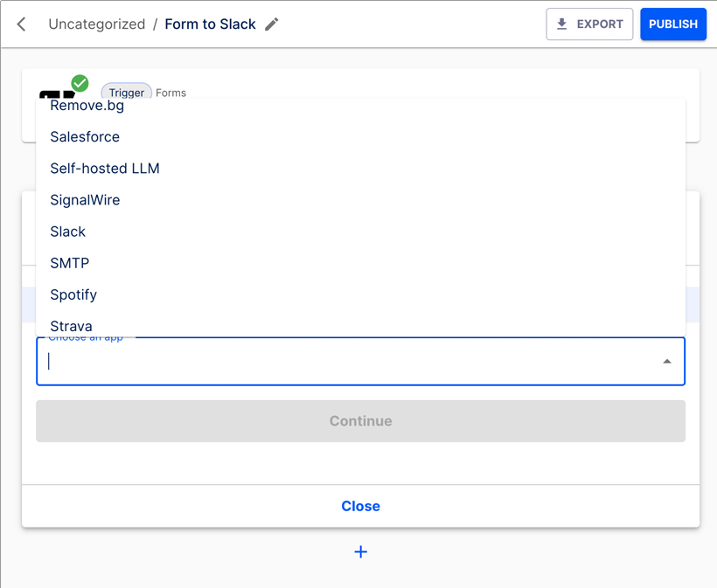
Task: Select Spotify from the list
Action: click(x=360, y=294)
